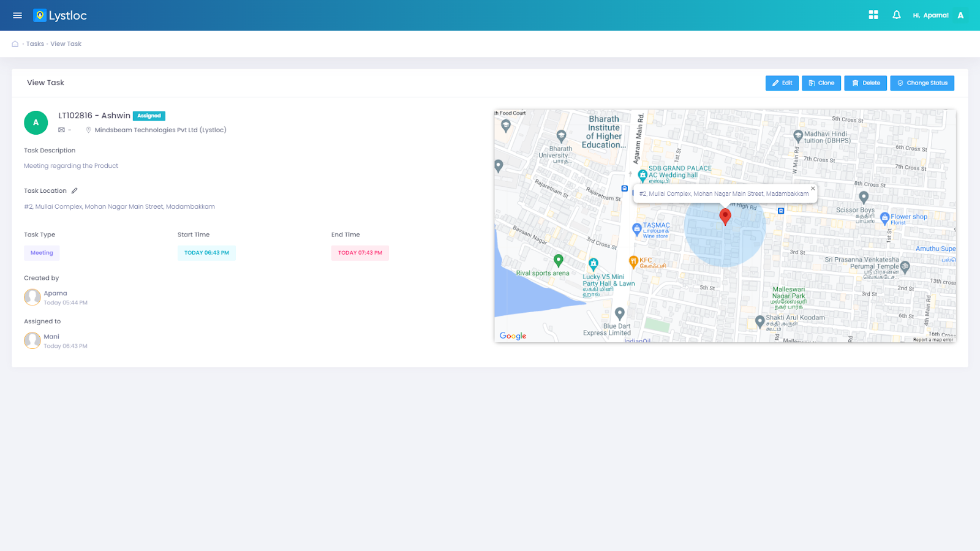Click Bharath University marker
Screen dimensions: 980x551
[561, 137]
